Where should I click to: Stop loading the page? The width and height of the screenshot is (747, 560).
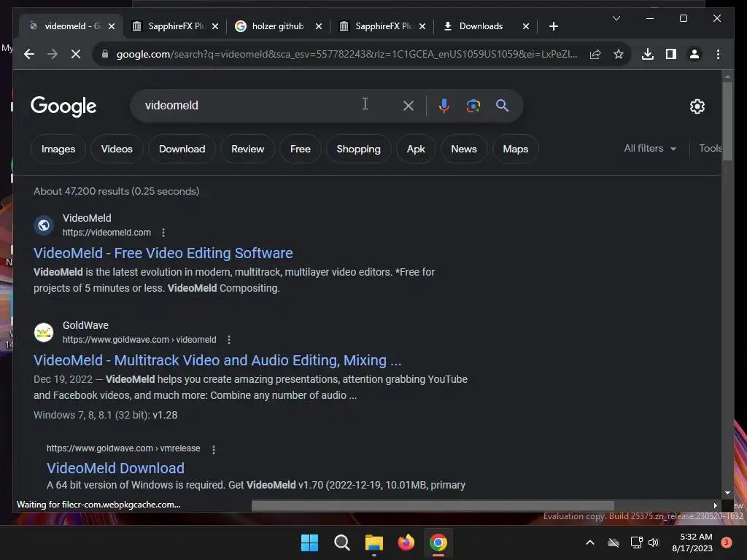point(76,54)
